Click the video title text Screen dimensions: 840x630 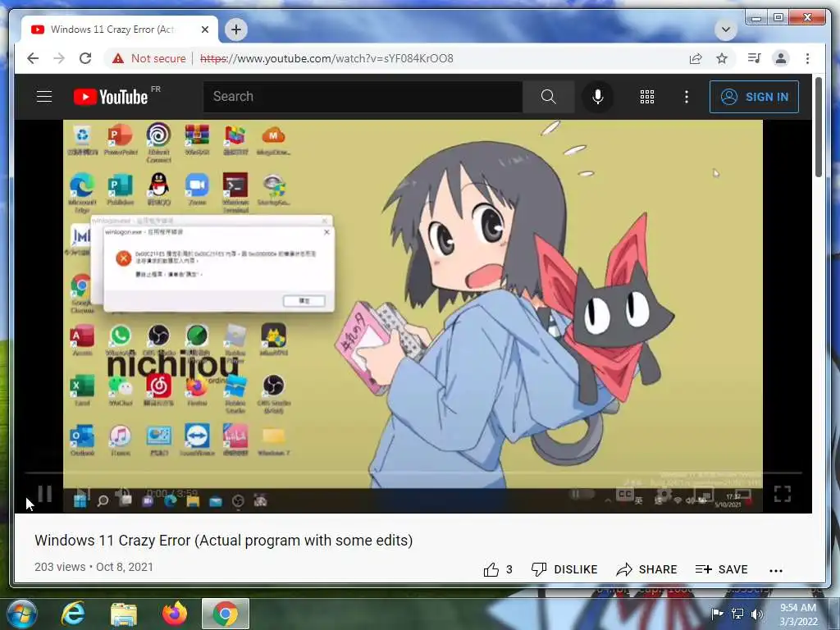[x=223, y=541]
